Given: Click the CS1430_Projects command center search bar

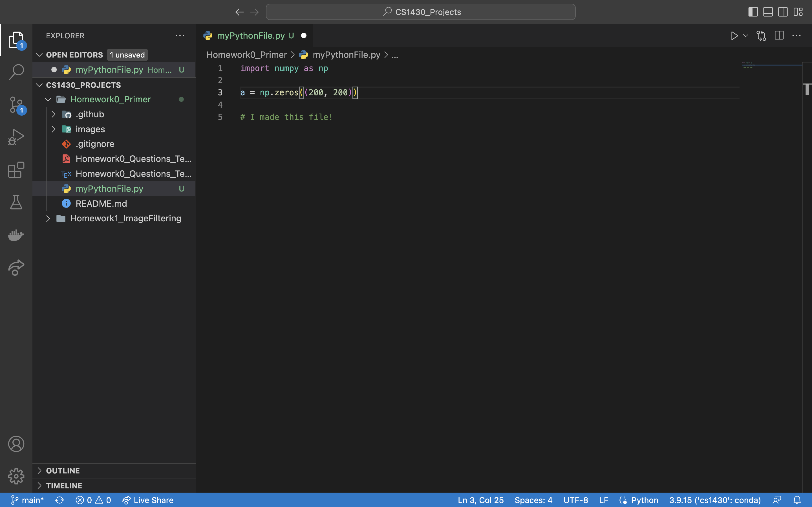Looking at the screenshot, I should click(421, 12).
